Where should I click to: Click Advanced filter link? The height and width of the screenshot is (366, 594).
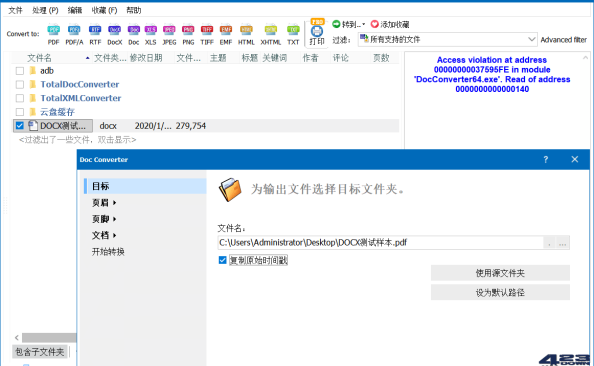coord(563,39)
